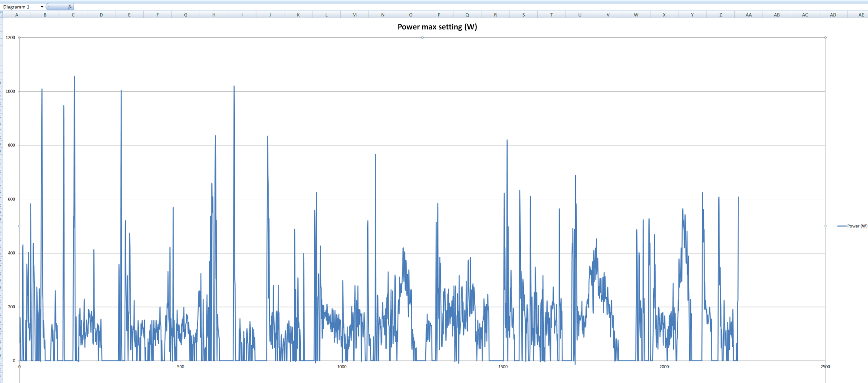Open the Name Box dropdown arrow
Screen dimensions: 868x383
(x=42, y=7)
